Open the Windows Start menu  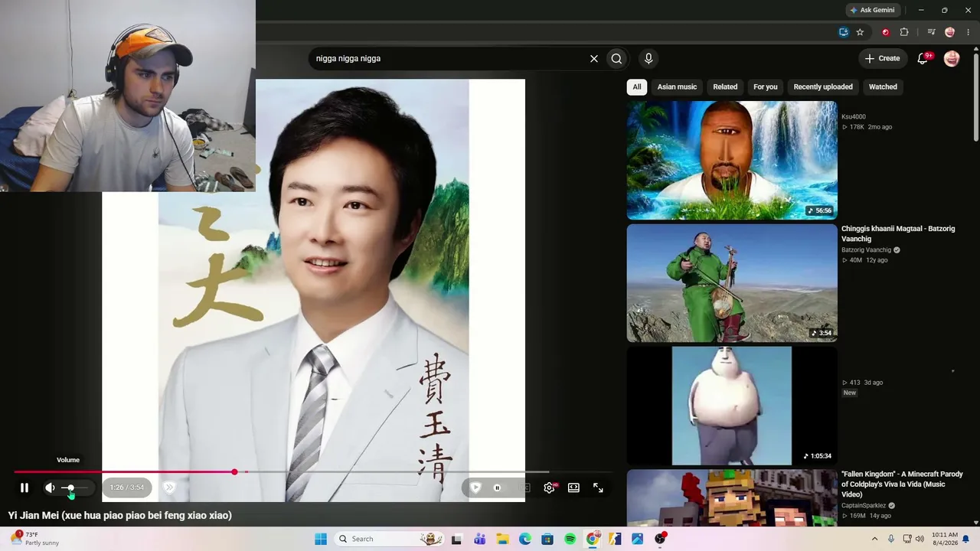(321, 539)
